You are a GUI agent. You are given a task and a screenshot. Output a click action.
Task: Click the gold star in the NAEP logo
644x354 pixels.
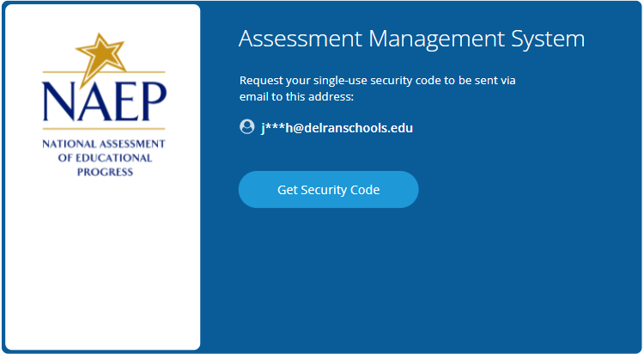click(101, 55)
